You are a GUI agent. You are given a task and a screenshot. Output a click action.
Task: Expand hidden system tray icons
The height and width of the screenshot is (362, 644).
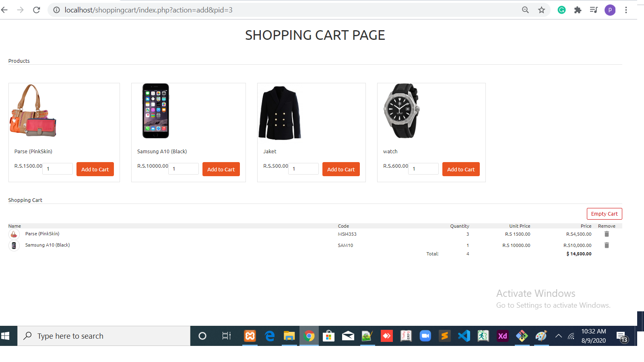pyautogui.click(x=558, y=335)
